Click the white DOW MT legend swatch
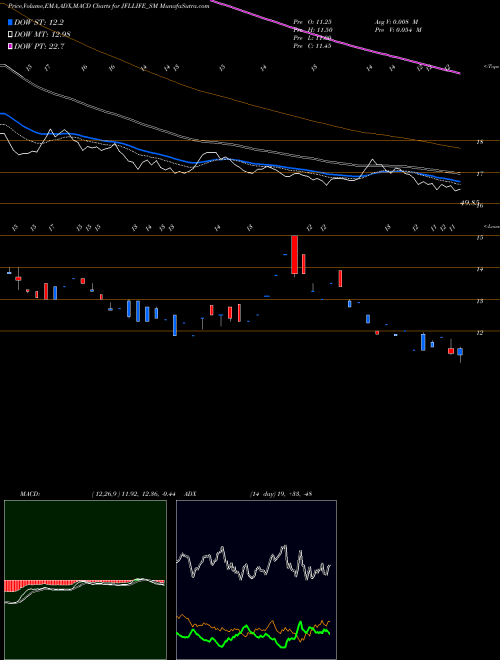The width and height of the screenshot is (500, 660). 10,34
